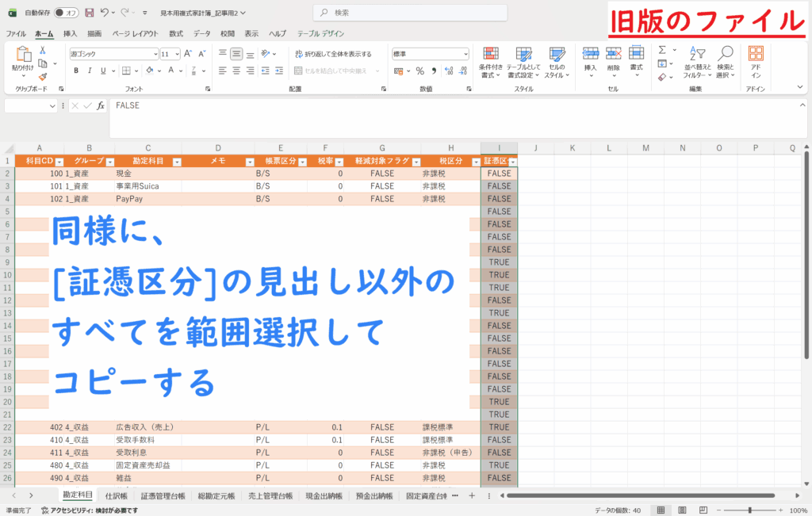Click the Cut scissors icon
812x516 pixels.
tap(42, 50)
